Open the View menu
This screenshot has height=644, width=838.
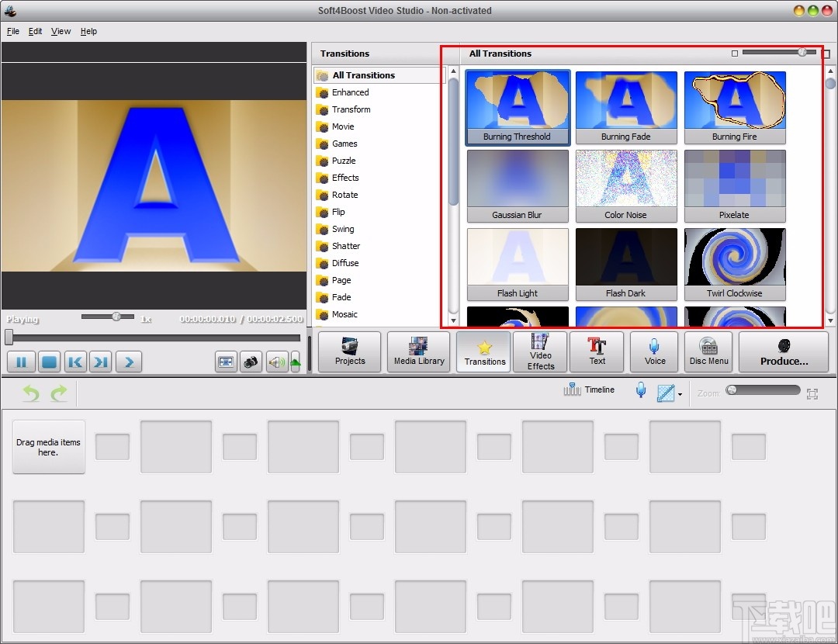tap(61, 31)
